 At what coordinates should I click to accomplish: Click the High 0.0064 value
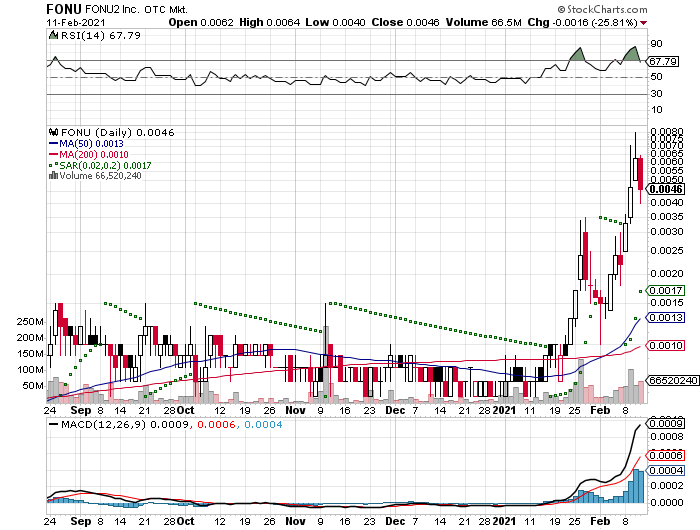[269, 22]
